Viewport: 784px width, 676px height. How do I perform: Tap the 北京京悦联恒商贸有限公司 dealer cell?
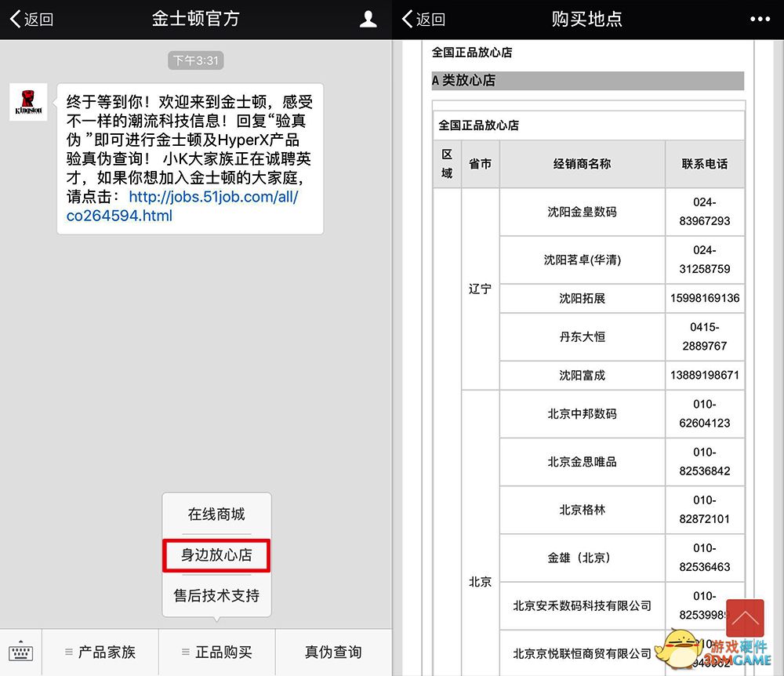(582, 653)
